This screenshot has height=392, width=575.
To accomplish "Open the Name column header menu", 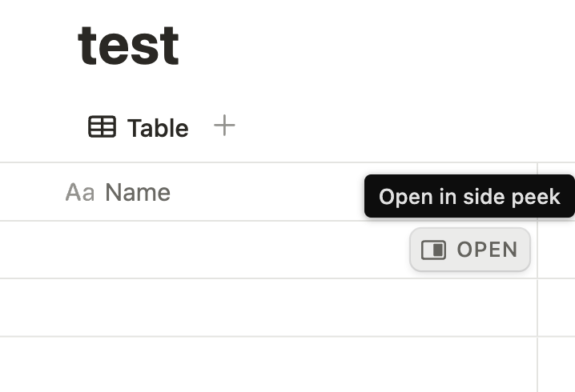I will (138, 193).
